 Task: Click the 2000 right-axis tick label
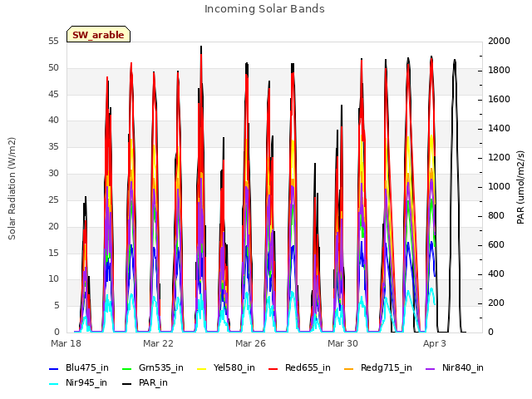499,41
